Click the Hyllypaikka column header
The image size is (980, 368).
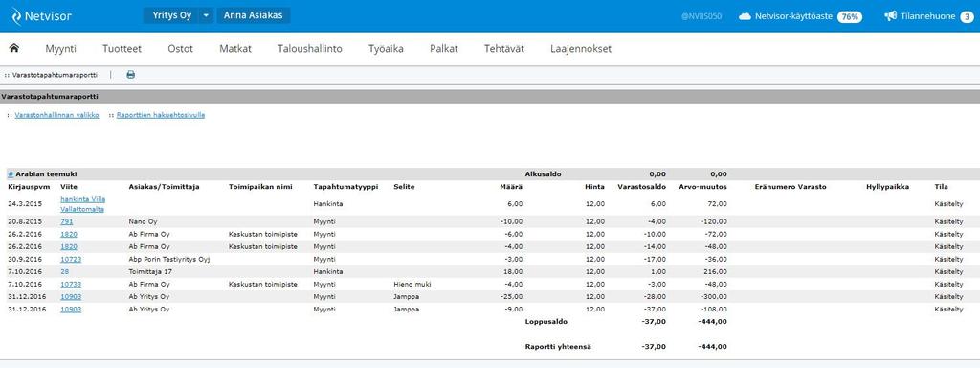tap(887, 187)
